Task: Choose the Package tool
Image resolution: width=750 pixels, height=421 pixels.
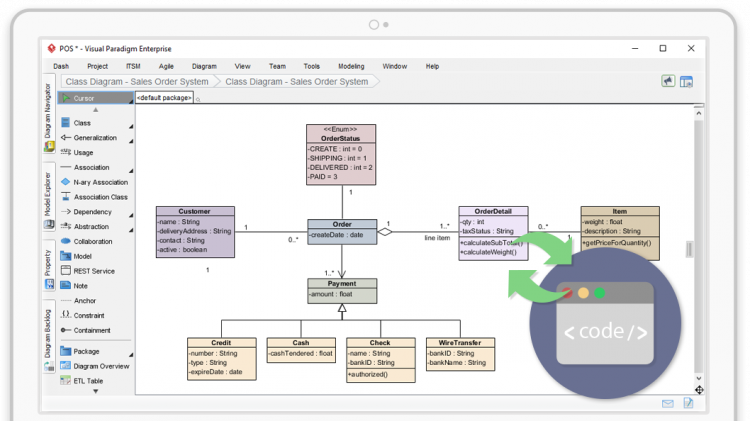Action: [86, 351]
